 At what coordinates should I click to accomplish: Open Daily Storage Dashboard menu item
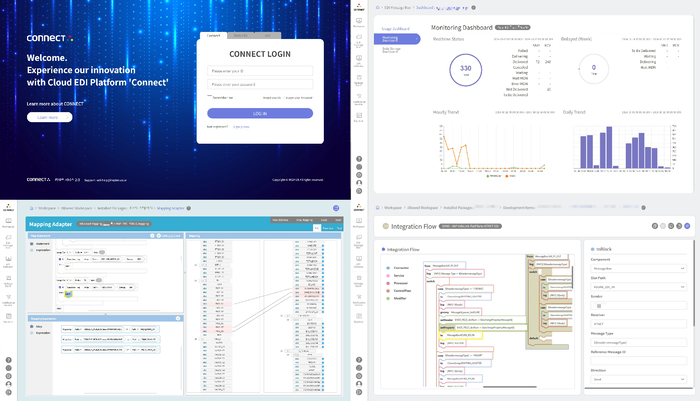tap(392, 50)
